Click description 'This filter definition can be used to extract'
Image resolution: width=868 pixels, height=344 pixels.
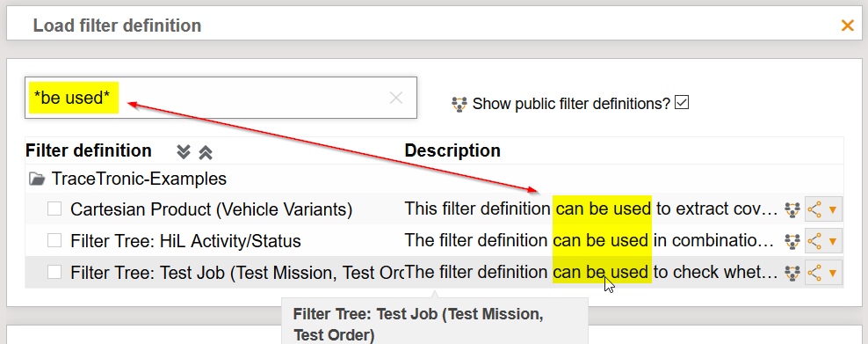[x=591, y=209]
